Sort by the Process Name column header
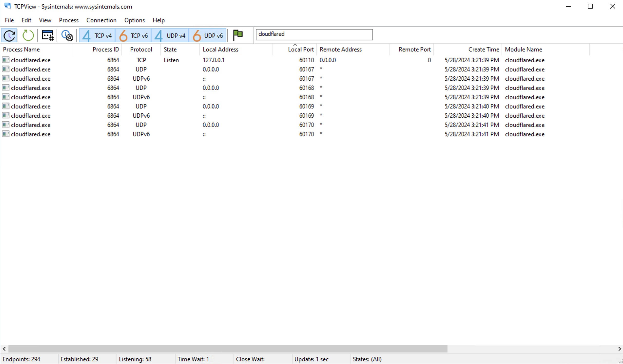 point(22,49)
